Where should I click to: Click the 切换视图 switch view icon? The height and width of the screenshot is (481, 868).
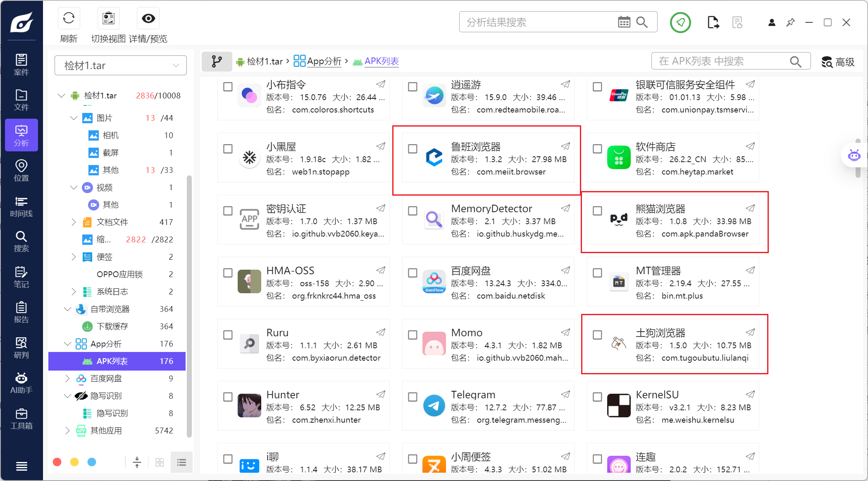coord(108,19)
